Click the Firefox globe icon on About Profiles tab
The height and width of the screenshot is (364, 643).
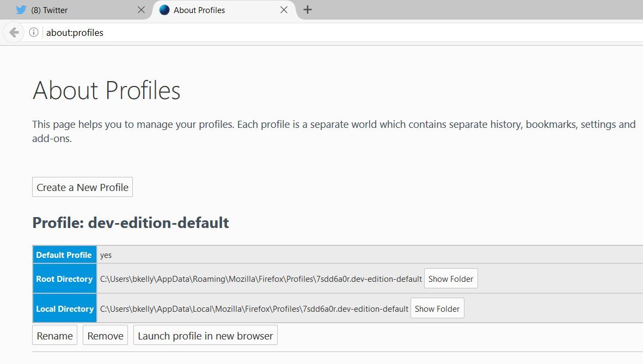coord(164,10)
